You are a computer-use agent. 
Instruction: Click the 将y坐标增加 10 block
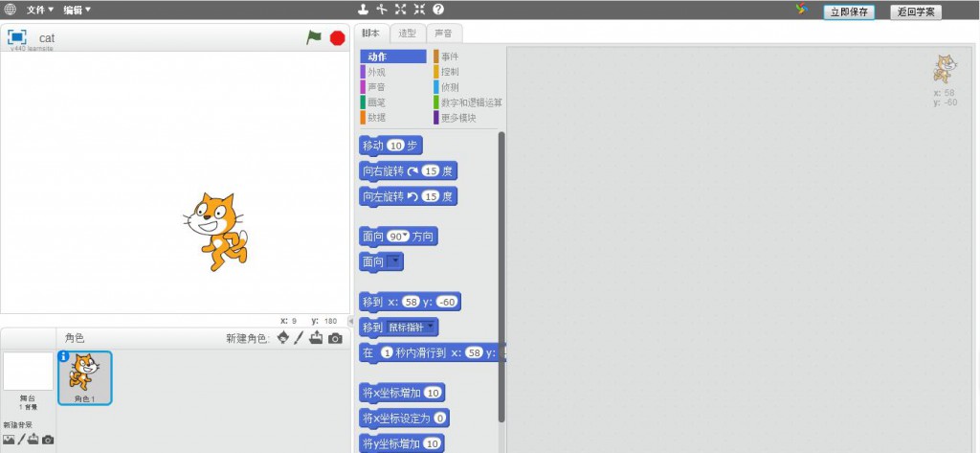tap(403, 443)
